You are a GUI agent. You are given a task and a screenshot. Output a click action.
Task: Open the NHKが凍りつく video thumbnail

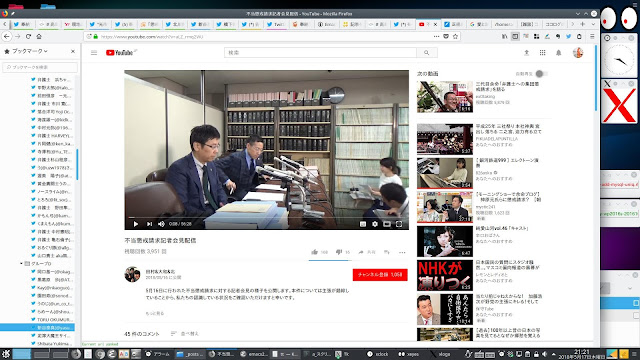(x=445, y=276)
